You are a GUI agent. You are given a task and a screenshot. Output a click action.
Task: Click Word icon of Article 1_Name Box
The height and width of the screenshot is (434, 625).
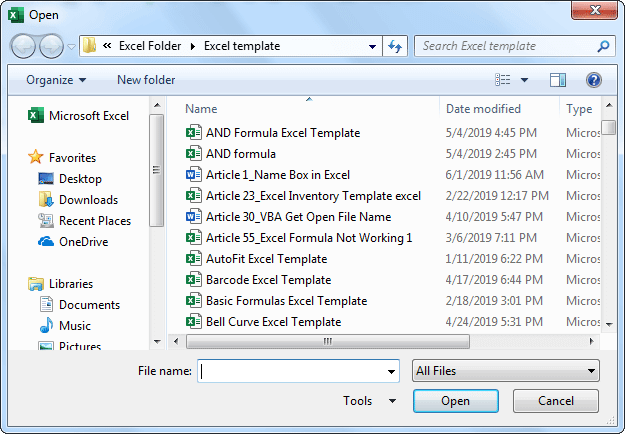coord(194,175)
